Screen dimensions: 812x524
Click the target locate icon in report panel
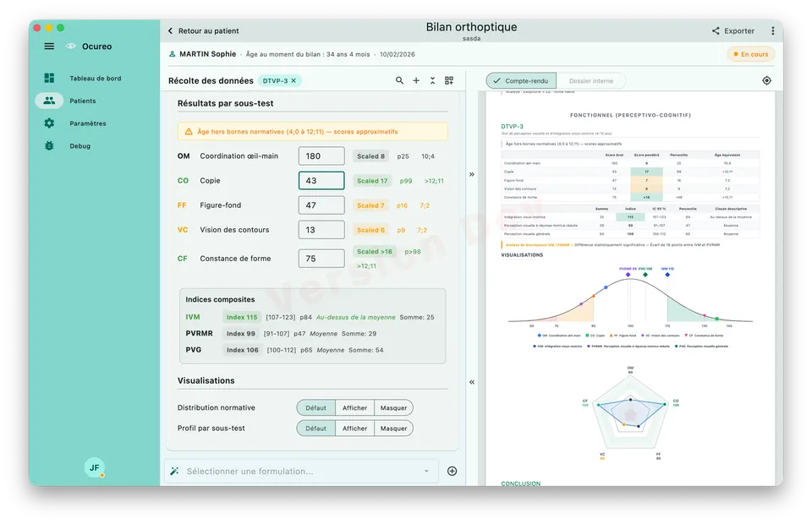click(x=766, y=80)
